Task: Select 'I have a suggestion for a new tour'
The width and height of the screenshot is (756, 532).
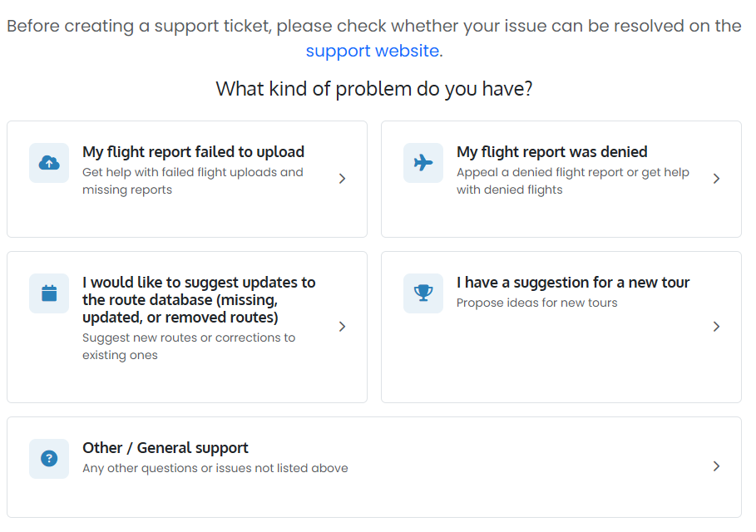Action: coord(572,282)
